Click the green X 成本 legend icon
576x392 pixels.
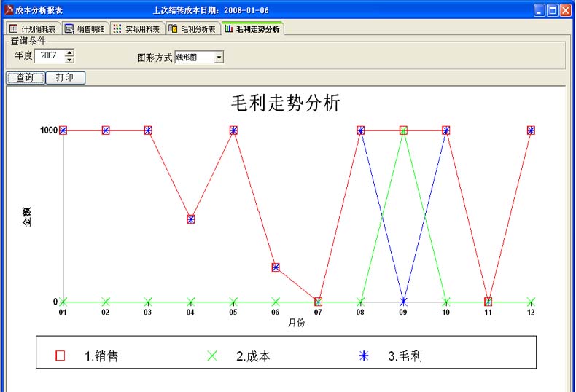[212, 356]
